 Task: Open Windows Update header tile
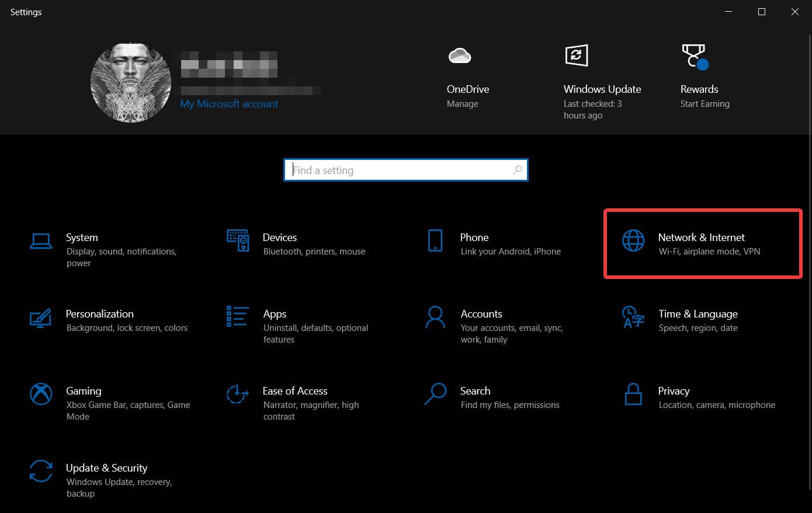(x=602, y=81)
